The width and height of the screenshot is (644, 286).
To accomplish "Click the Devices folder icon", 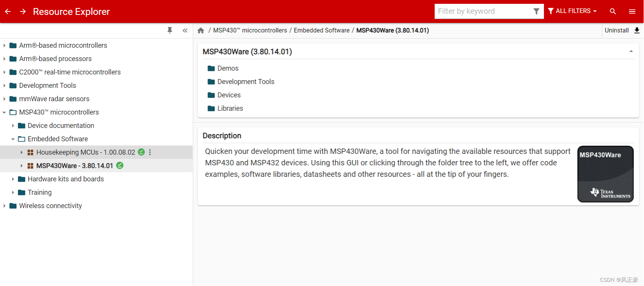I will pos(211,95).
